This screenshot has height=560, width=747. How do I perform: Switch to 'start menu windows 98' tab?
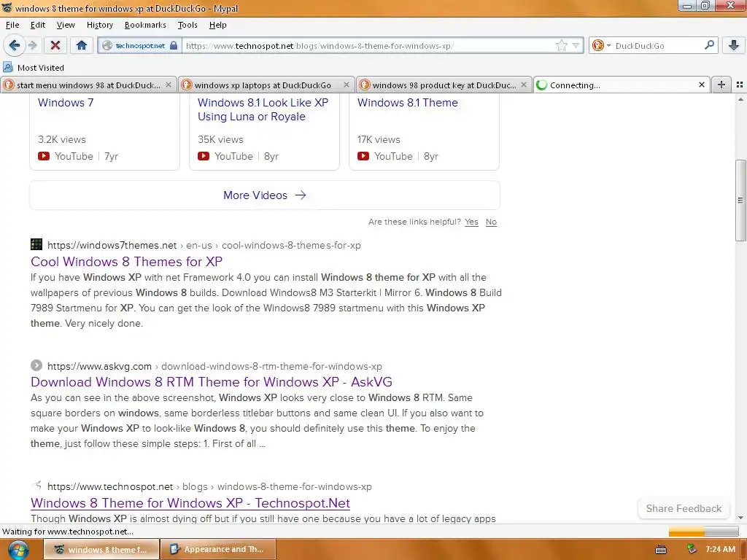(x=88, y=85)
